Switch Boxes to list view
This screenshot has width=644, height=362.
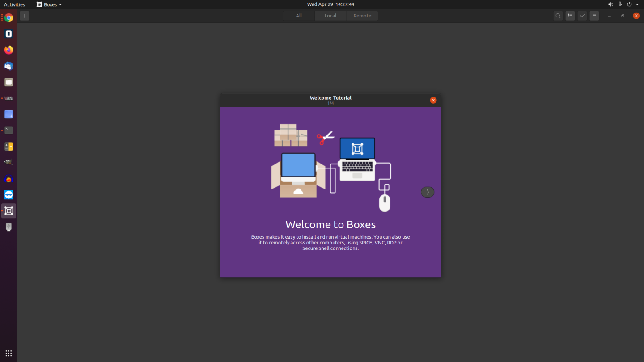point(570,15)
